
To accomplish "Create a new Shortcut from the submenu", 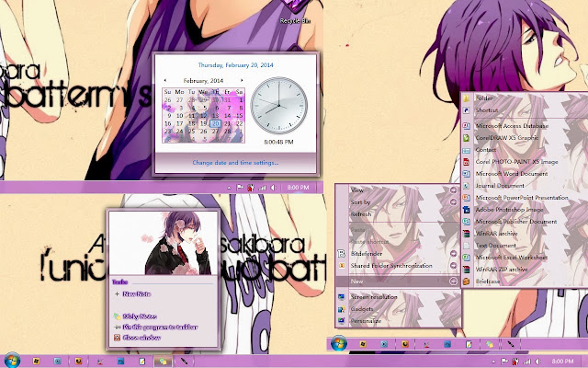I will (525, 110).
